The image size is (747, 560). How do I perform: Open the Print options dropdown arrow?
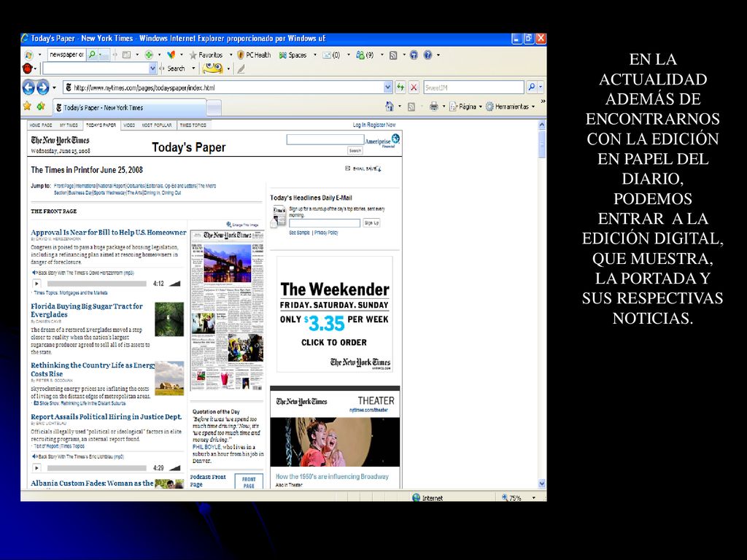[x=444, y=106]
